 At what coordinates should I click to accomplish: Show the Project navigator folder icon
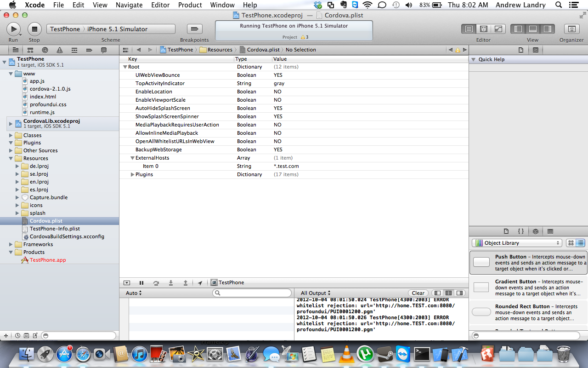pos(15,50)
